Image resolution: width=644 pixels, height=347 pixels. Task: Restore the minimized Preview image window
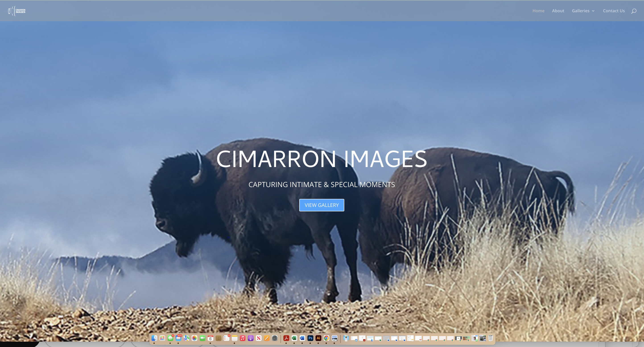click(483, 339)
